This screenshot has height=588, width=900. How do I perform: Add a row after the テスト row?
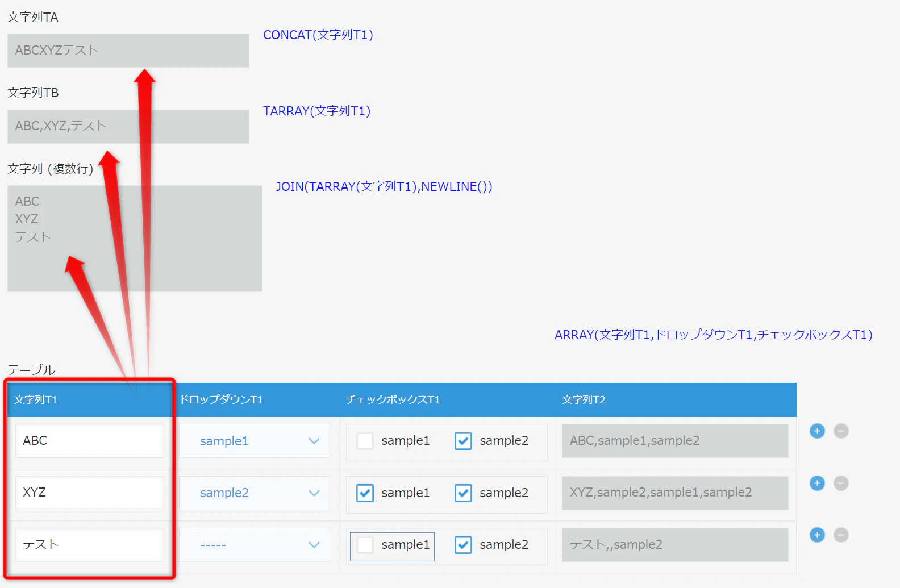[x=817, y=535]
